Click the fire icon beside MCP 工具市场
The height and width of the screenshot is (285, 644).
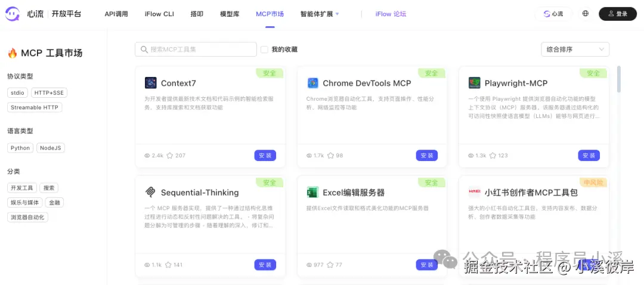(13, 53)
